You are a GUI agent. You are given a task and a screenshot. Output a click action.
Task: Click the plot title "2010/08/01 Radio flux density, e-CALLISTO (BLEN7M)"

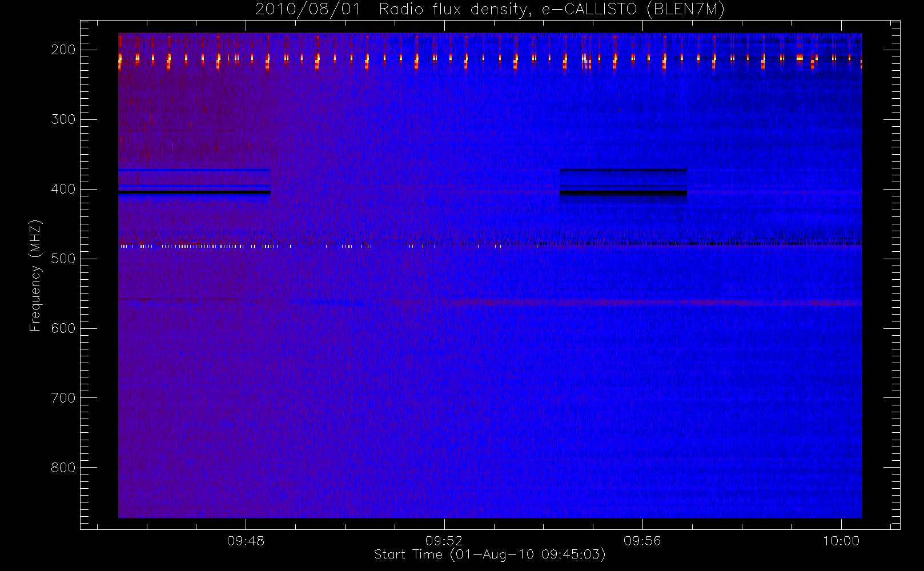(489, 9)
